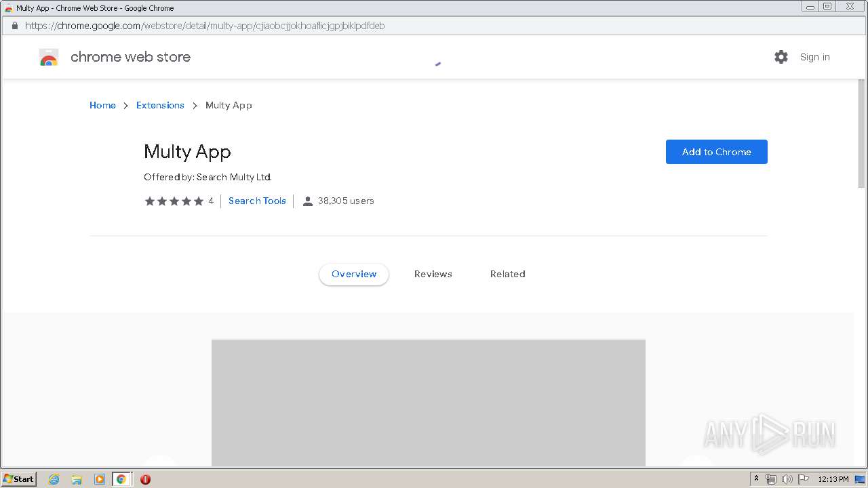Image resolution: width=868 pixels, height=488 pixels.
Task: Click the 'Multy App' heading
Action: coord(187,152)
